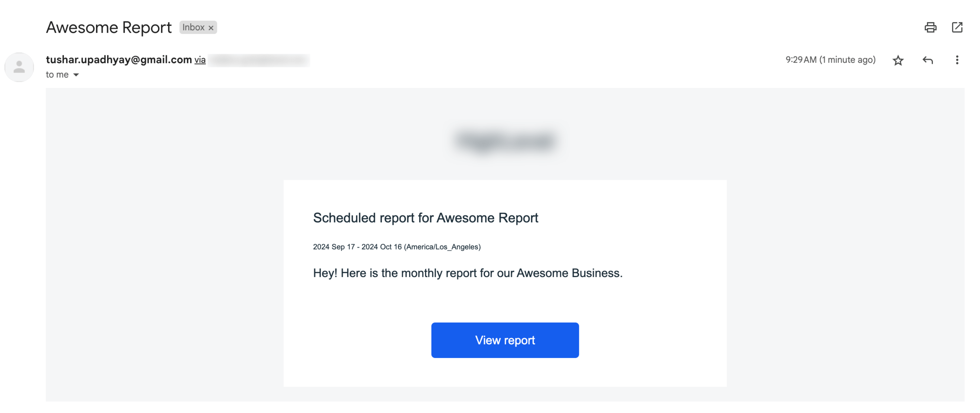Click the 'to me' recipient text

pyautogui.click(x=57, y=74)
